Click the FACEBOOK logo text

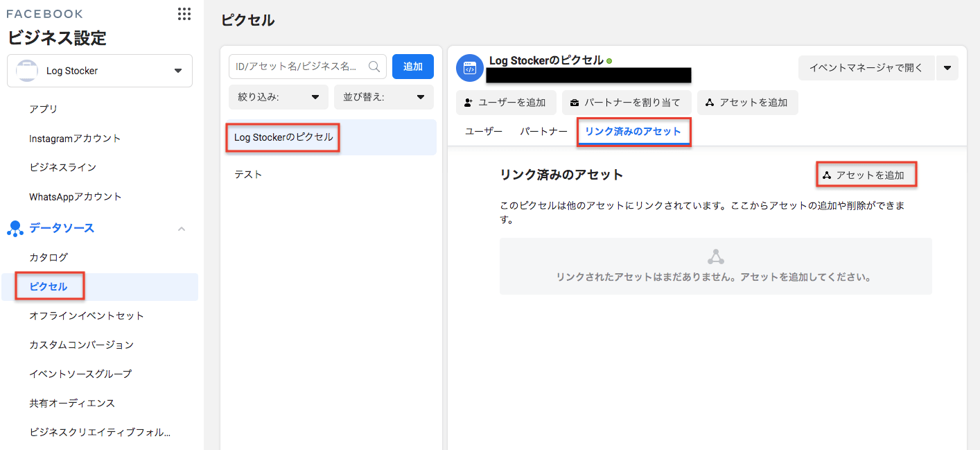tap(44, 14)
